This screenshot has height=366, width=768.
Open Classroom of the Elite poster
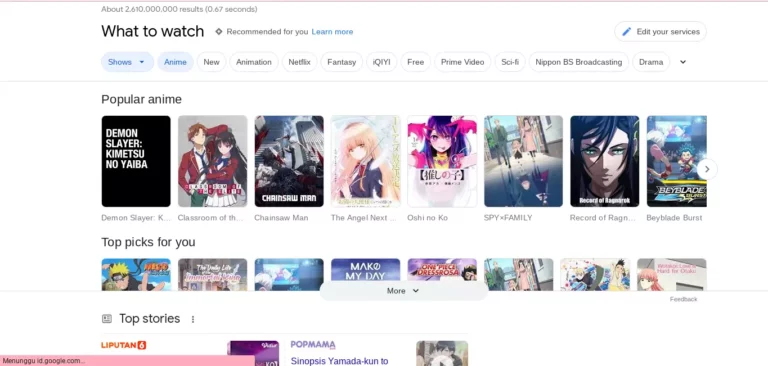213,161
